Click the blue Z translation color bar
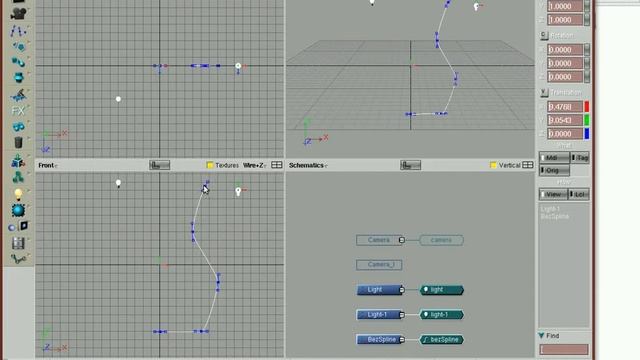The image size is (640, 360). pos(587,133)
